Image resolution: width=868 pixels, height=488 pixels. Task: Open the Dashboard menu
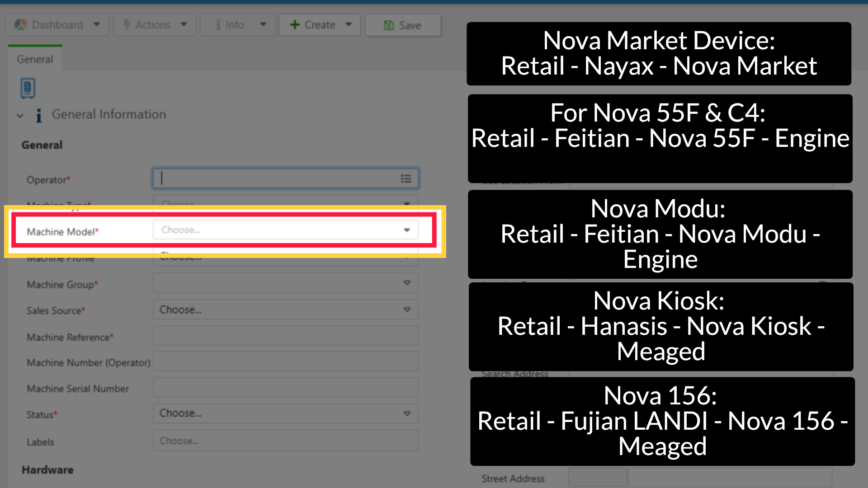pyautogui.click(x=57, y=25)
